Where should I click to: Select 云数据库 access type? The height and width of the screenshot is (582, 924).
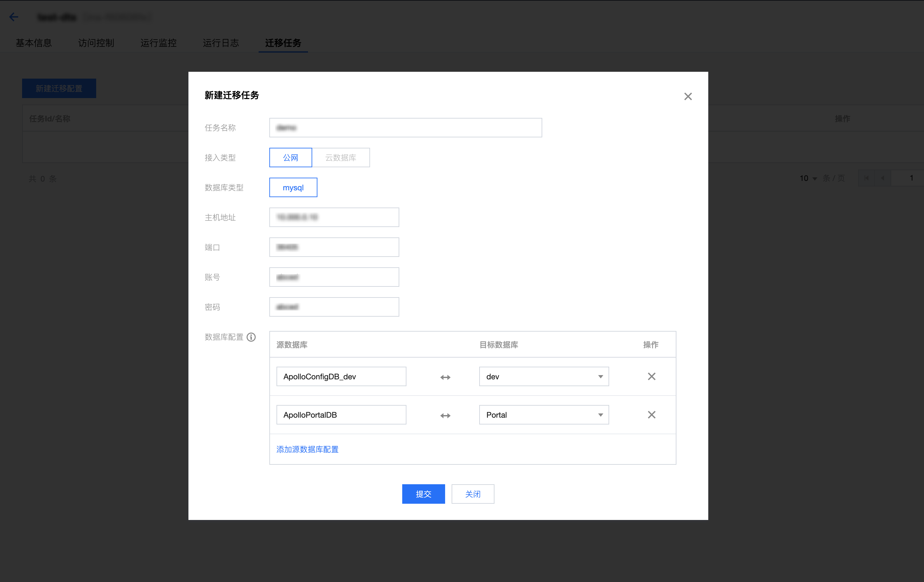(x=340, y=157)
